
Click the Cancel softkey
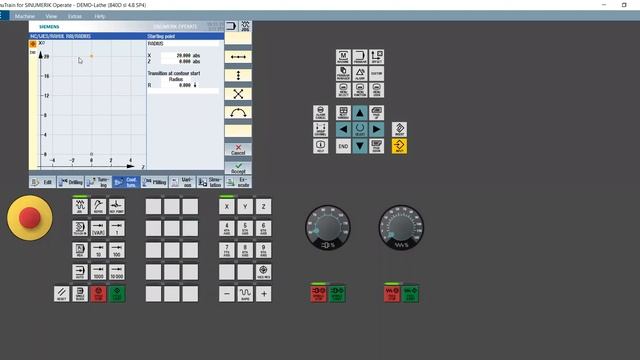click(x=238, y=150)
